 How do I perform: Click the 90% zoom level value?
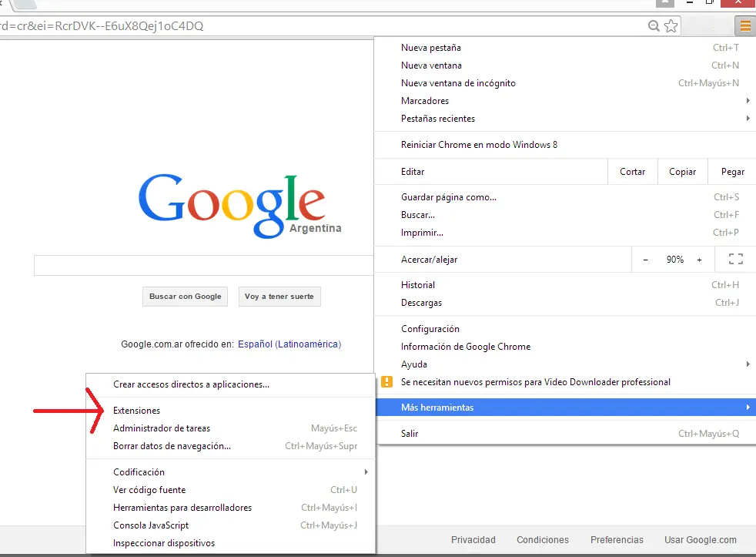coord(675,260)
